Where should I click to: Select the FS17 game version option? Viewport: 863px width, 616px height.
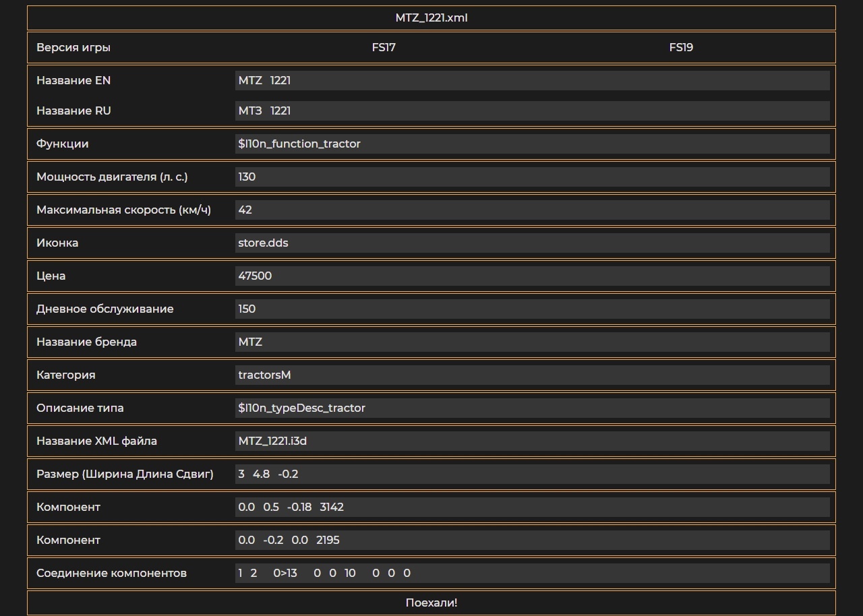(384, 47)
